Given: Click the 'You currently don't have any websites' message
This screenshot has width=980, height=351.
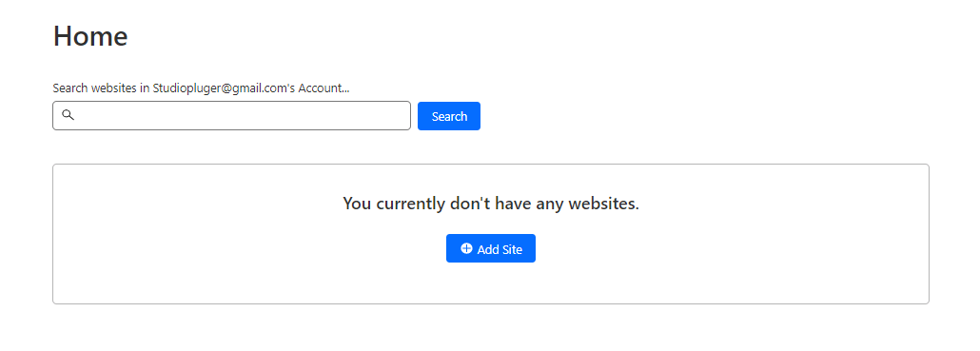Looking at the screenshot, I should coord(491,204).
